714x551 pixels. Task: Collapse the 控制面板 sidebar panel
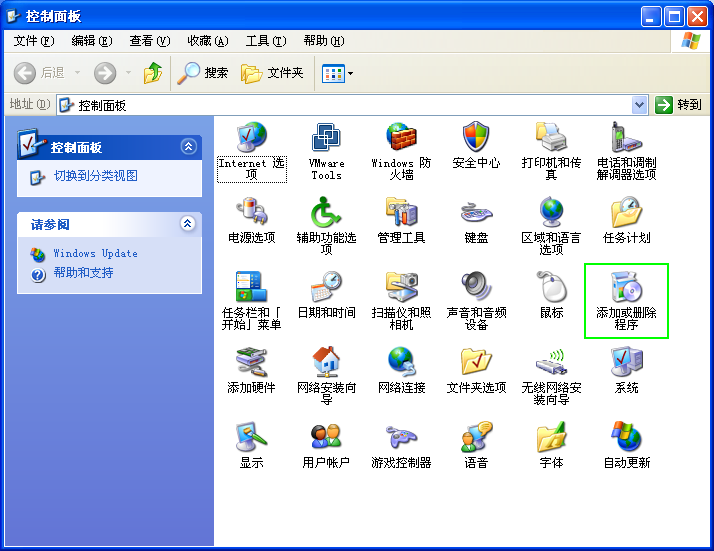click(x=189, y=147)
